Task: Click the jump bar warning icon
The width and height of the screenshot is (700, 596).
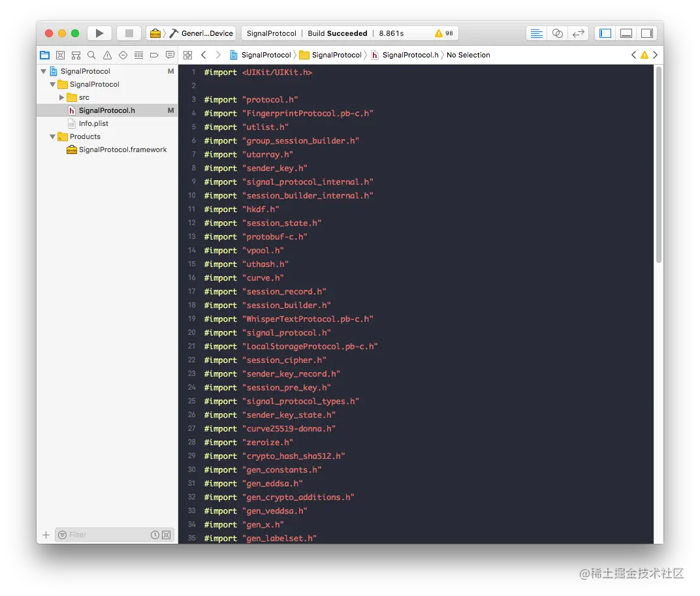Action: click(x=644, y=55)
